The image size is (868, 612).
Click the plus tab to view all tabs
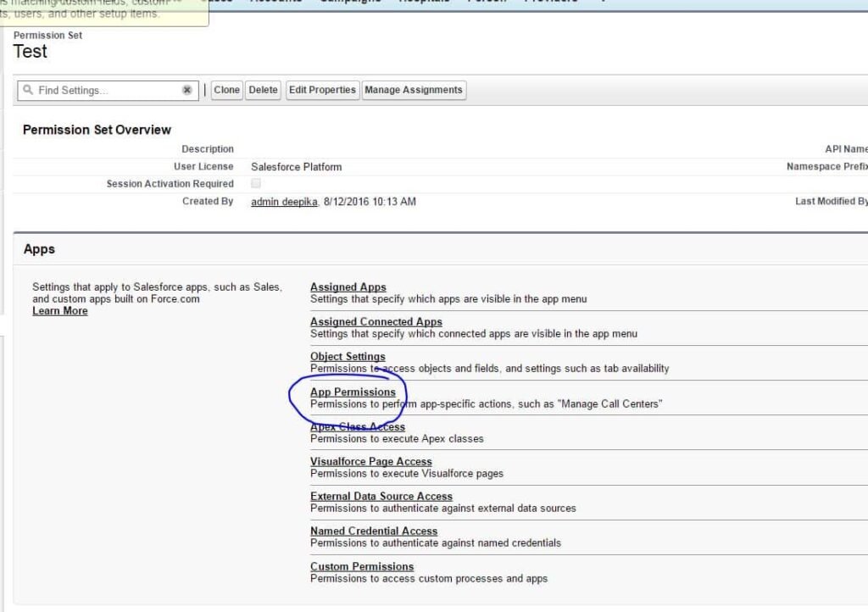coord(604,2)
